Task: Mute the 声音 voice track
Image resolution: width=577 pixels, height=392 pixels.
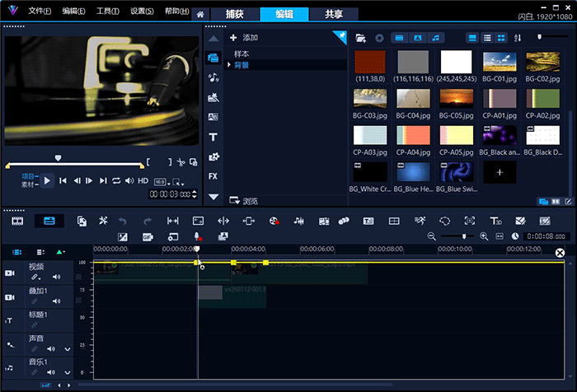Action: coord(51,348)
